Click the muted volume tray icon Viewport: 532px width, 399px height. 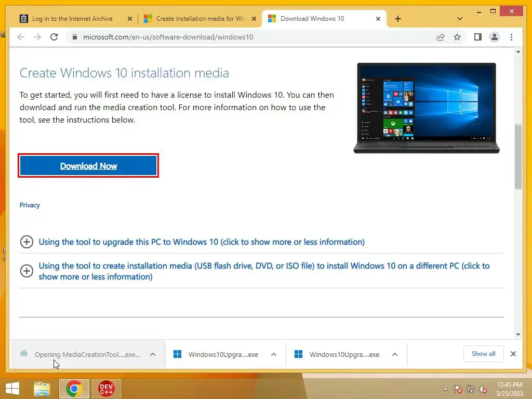coord(483,389)
